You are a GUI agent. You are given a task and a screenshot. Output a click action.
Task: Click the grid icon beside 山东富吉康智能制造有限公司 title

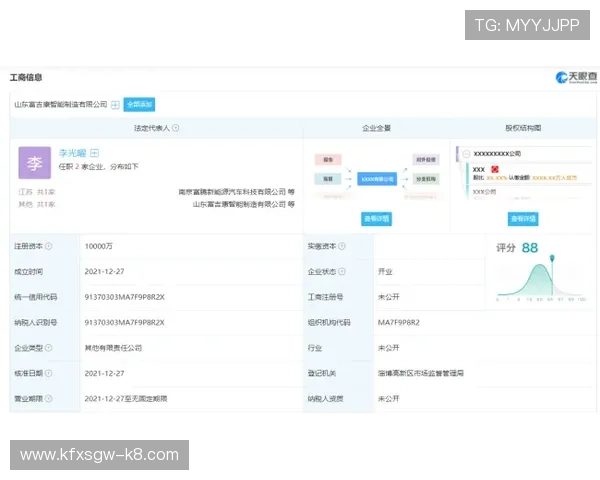tap(115, 104)
